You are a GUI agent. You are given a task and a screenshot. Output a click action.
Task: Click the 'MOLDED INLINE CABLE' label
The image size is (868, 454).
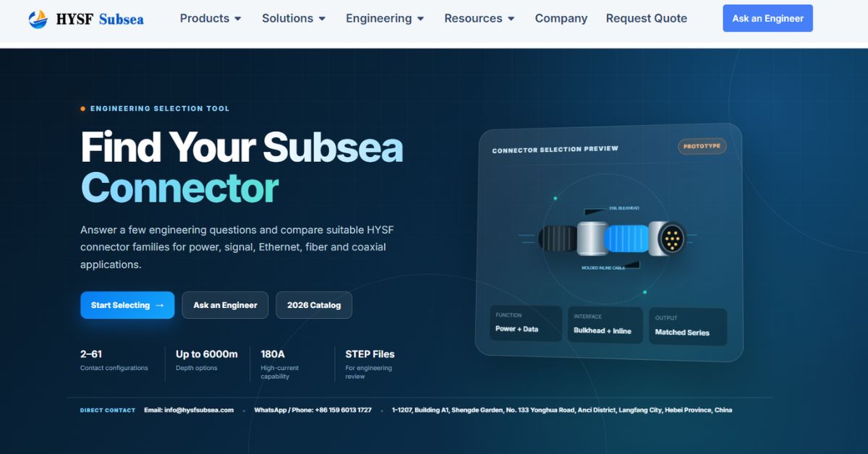(603, 267)
